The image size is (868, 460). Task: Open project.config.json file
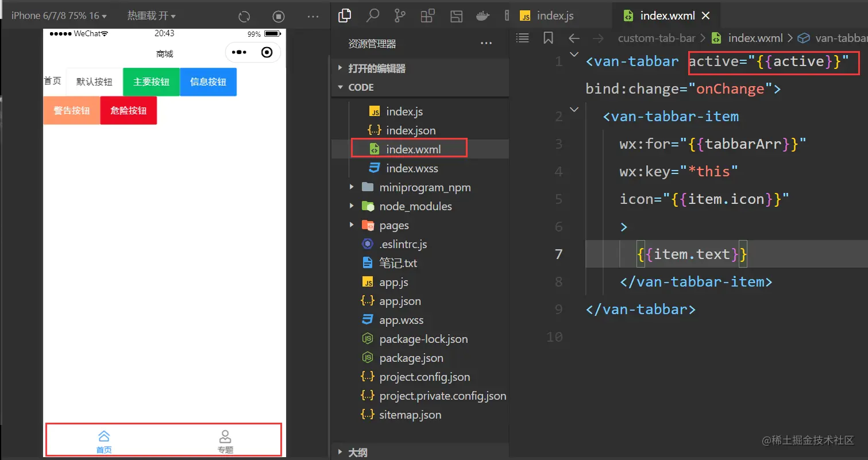(420, 377)
